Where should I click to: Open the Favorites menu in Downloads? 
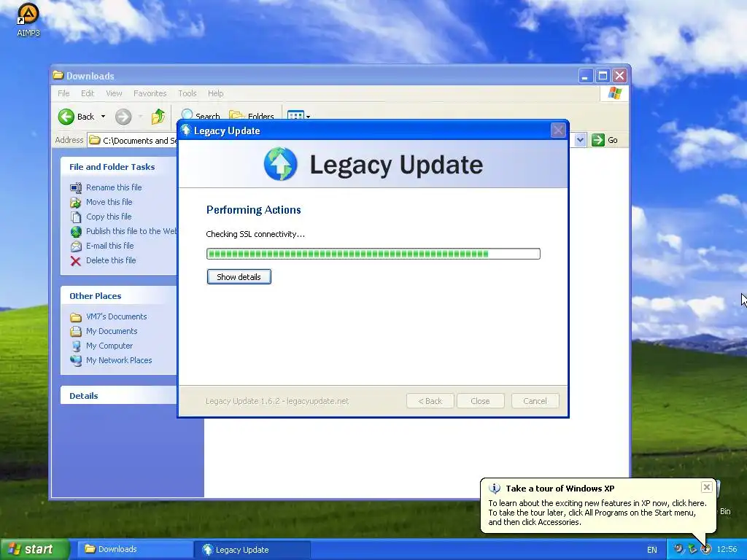click(150, 93)
